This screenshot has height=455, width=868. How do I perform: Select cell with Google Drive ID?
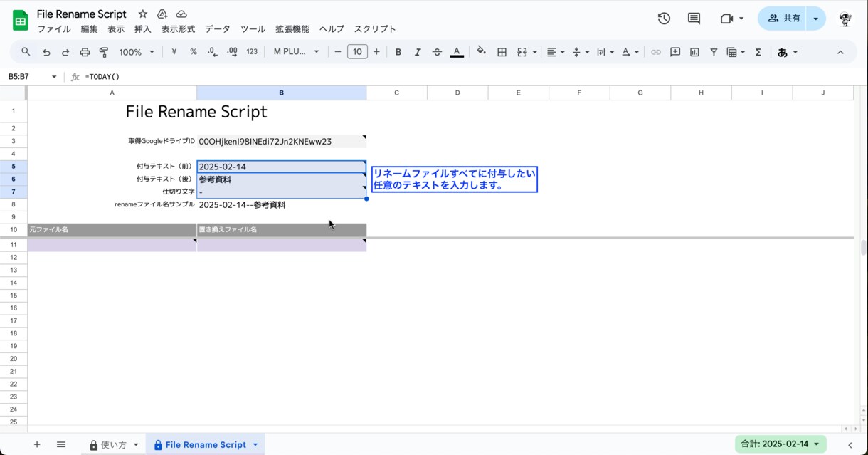(282, 141)
